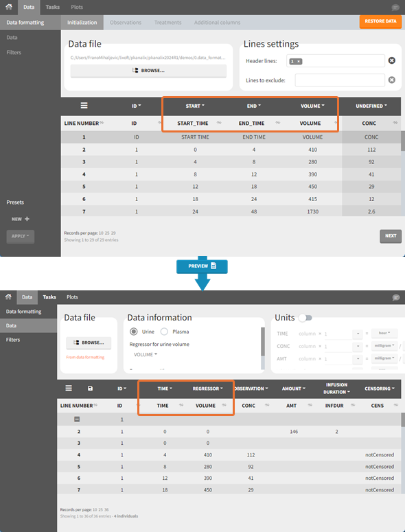Click the home icon in top navigation bar
The height and width of the screenshot is (532, 405).
[x=9, y=7]
